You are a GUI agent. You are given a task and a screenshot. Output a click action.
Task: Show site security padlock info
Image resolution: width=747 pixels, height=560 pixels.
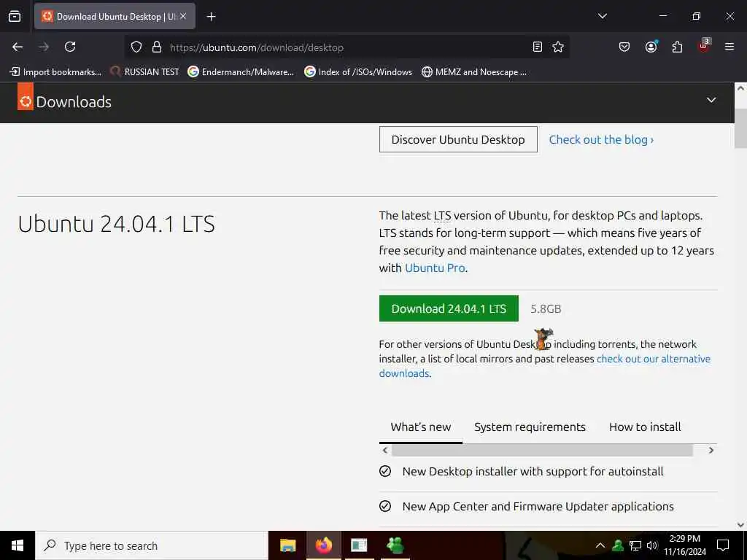pos(157,47)
